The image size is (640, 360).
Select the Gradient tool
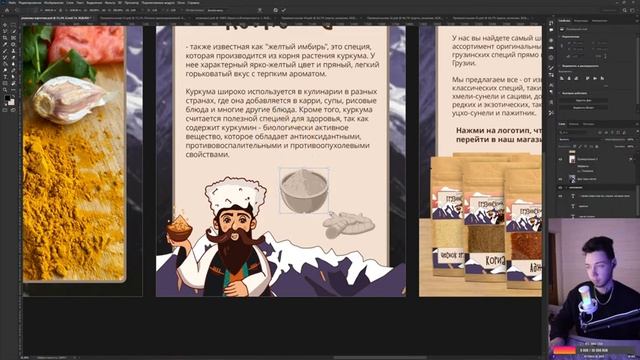[5, 64]
